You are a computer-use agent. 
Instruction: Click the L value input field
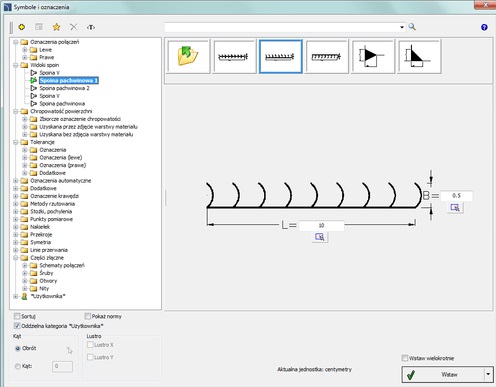(x=321, y=225)
